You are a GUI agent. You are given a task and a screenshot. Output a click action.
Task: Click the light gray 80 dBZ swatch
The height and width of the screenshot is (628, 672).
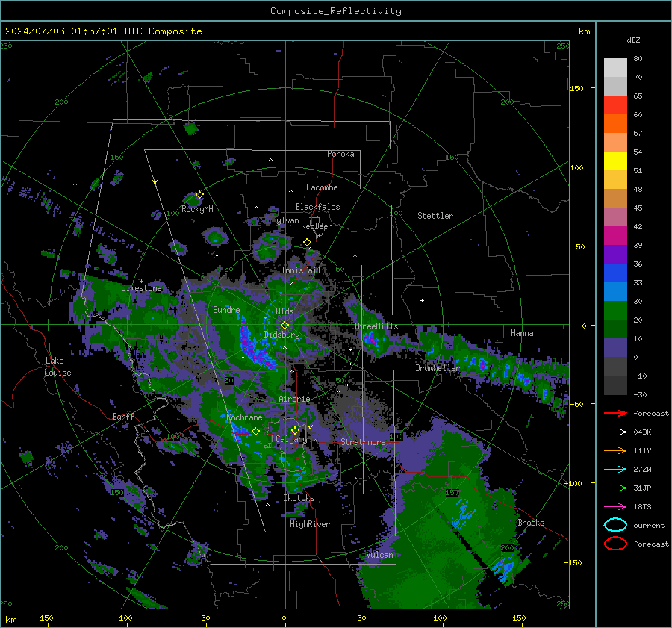pos(615,68)
